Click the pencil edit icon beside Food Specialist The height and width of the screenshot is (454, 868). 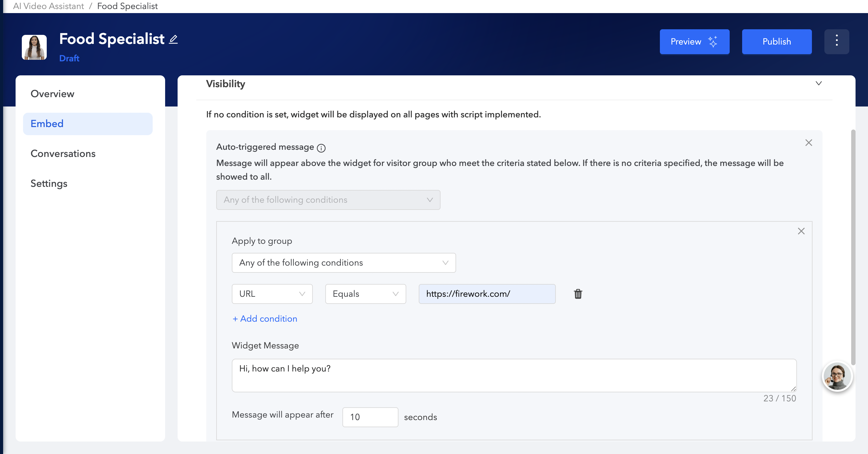[x=173, y=40]
